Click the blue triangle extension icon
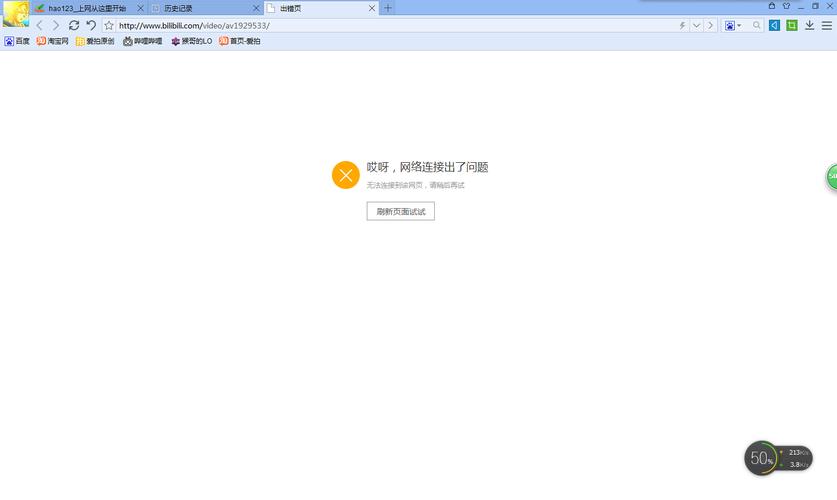Image resolution: width=837 pixels, height=500 pixels. coord(774,25)
